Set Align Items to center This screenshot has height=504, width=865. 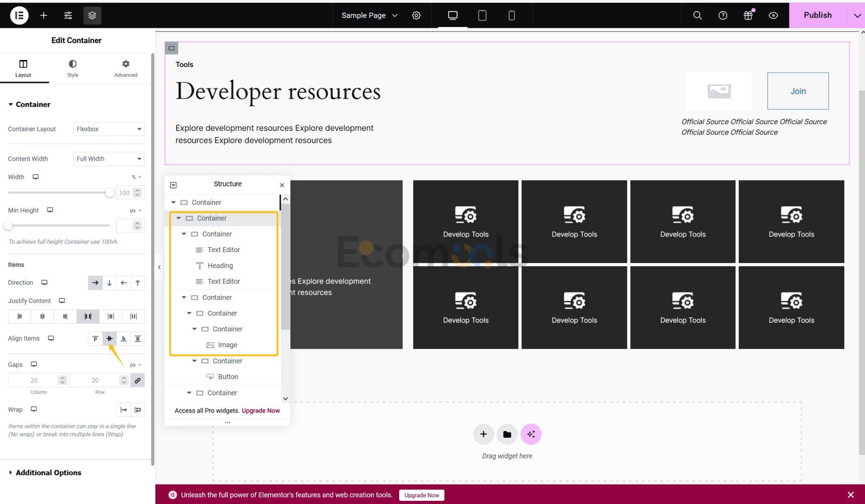pyautogui.click(x=109, y=339)
